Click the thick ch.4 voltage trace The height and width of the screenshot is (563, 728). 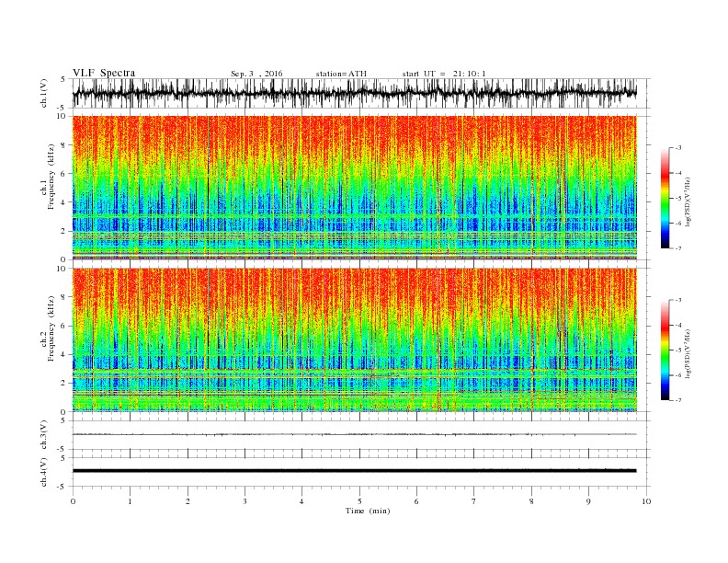tap(354, 471)
